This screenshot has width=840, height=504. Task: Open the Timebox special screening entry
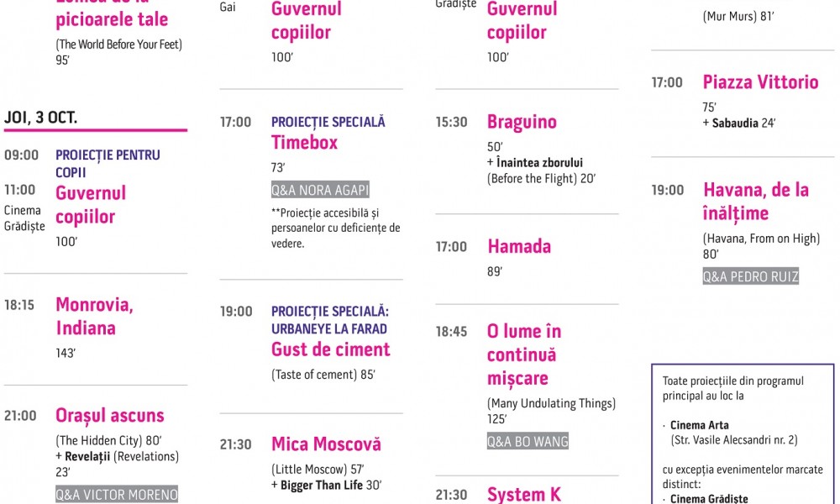pos(304,143)
